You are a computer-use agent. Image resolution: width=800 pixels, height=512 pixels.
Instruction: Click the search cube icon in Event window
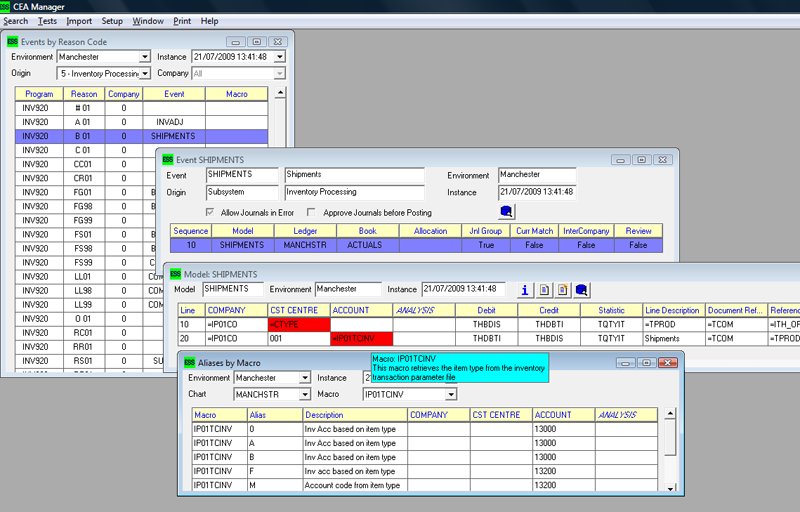pos(507,212)
